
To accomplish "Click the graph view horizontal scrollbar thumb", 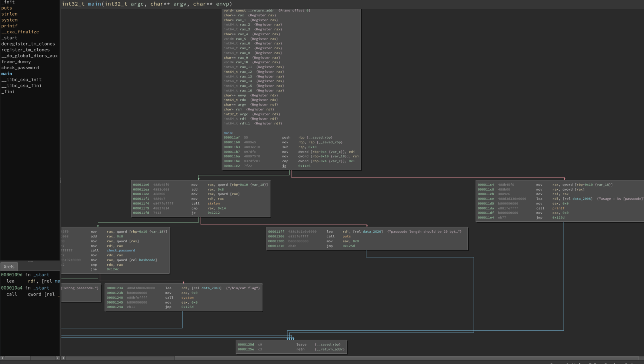I will pyautogui.click(x=406, y=358).
